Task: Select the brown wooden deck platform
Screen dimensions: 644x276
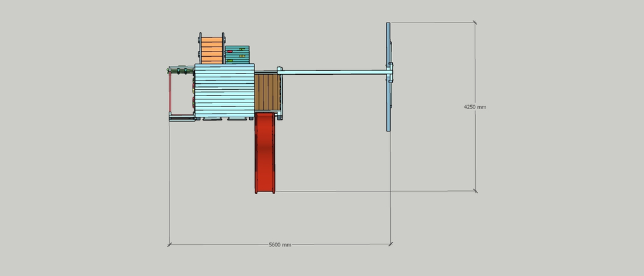Action: (x=266, y=92)
